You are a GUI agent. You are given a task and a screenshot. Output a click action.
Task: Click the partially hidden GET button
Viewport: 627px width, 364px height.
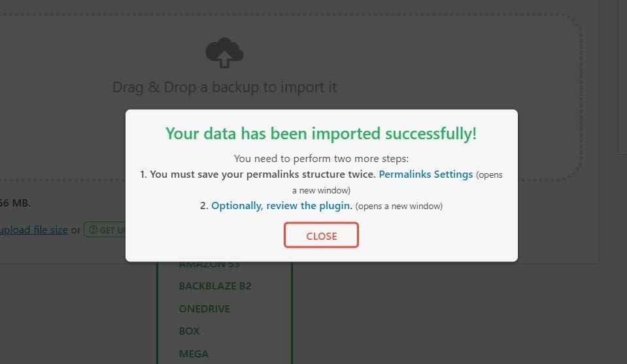click(x=105, y=230)
